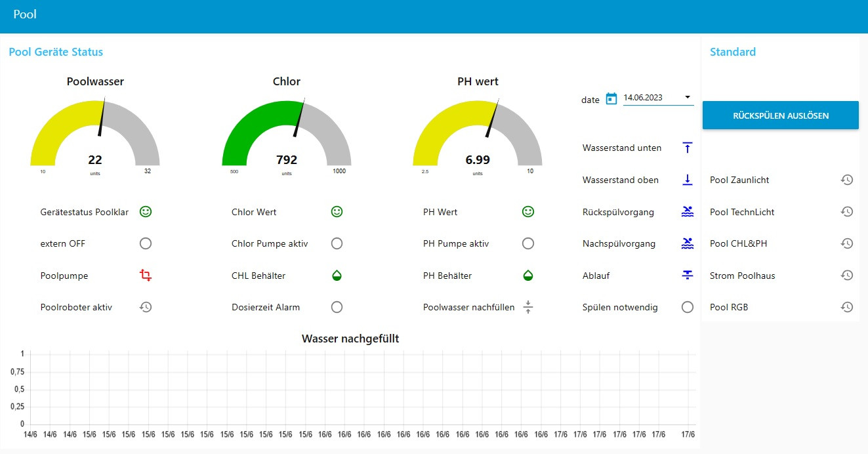Click the Pool RGB label

point(729,307)
